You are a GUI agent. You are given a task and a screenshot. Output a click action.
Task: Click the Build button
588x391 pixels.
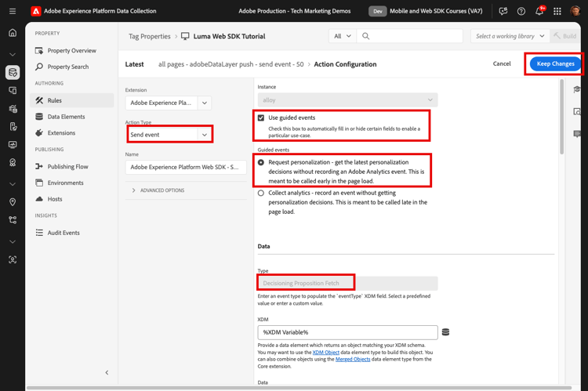coord(565,36)
